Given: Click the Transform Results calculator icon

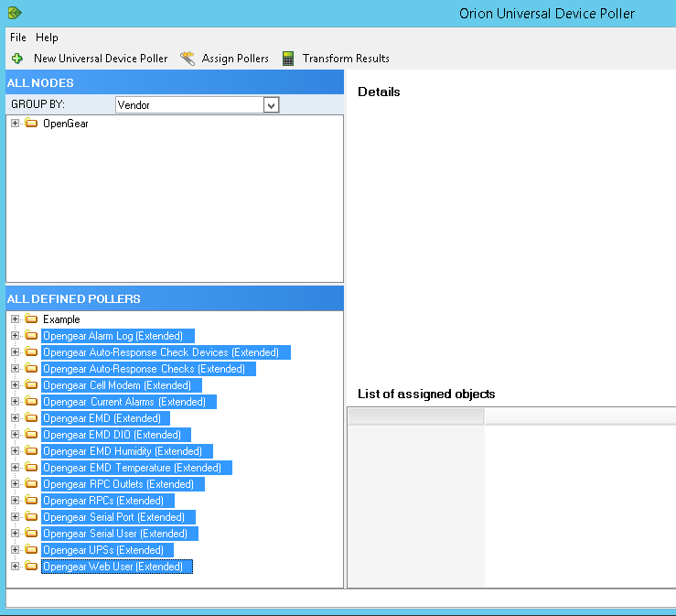Looking at the screenshot, I should 288,59.
